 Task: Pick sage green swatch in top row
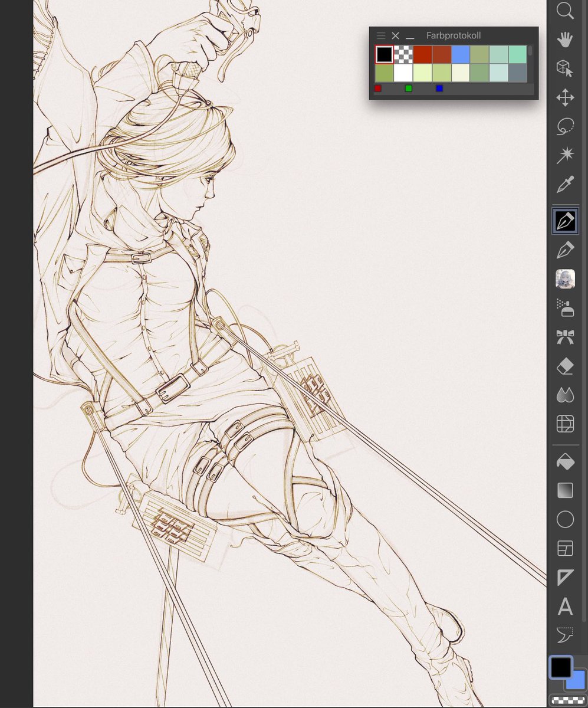(479, 54)
